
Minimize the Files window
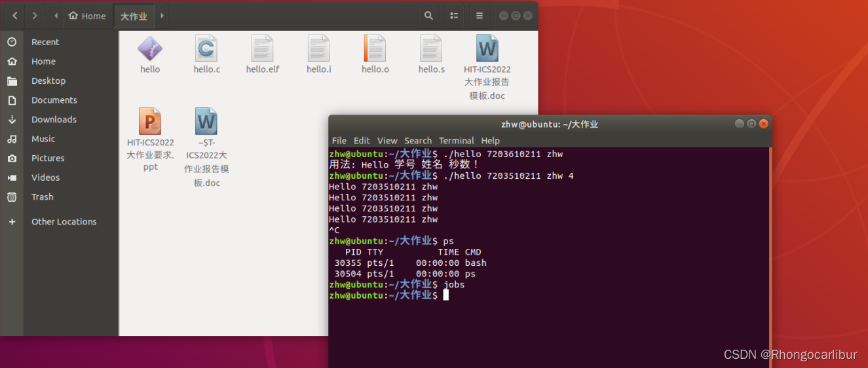tap(503, 16)
